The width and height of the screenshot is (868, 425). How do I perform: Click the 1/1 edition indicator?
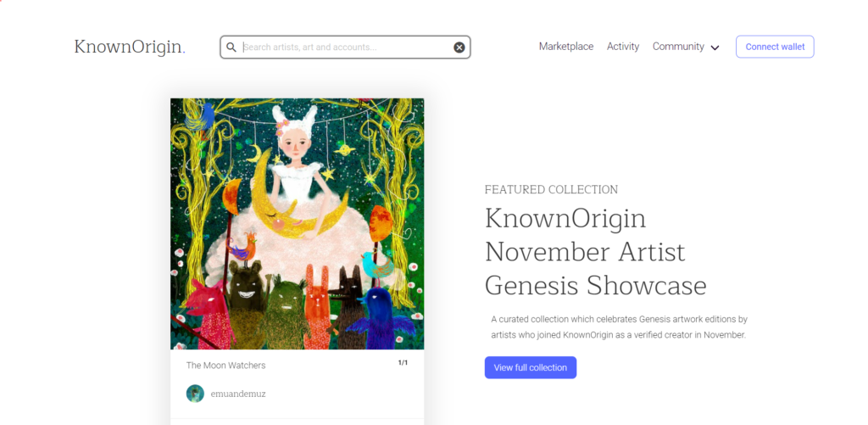coord(403,363)
